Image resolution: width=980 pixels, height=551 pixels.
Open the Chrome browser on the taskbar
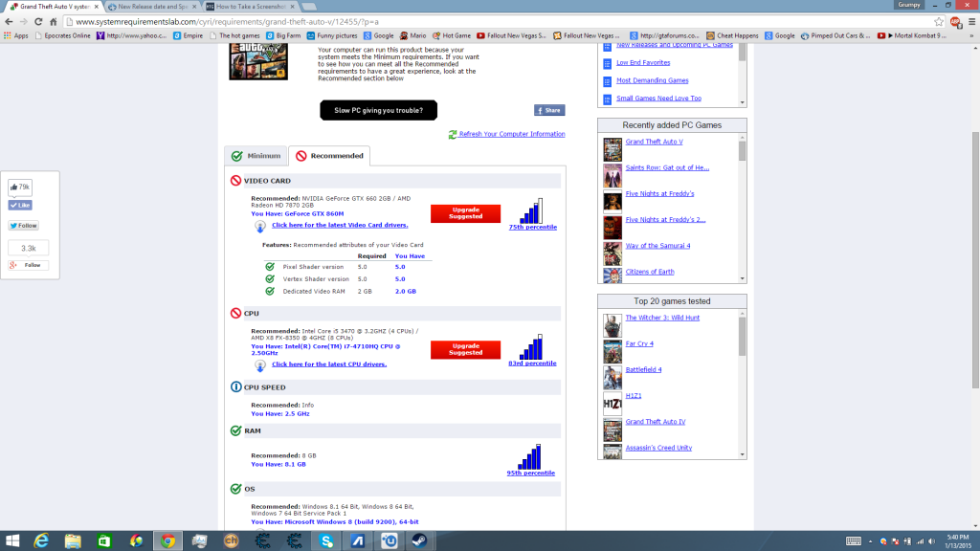168,540
